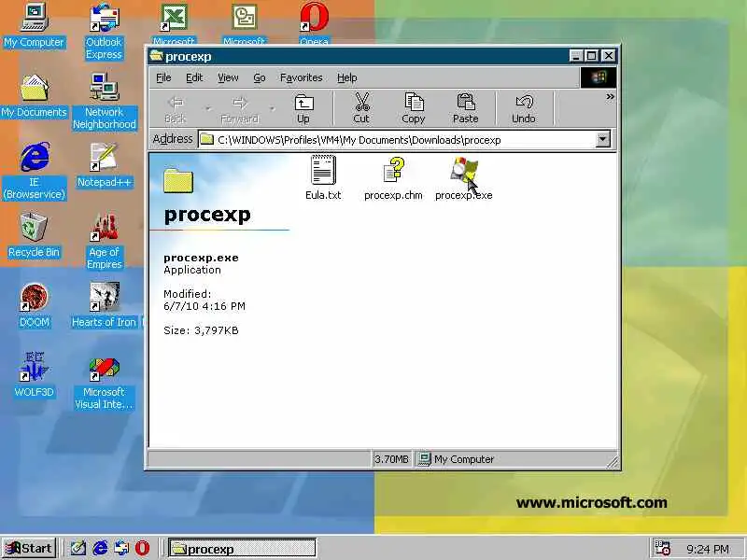Click the 3.70MB status bar entry
The width and height of the screenshot is (747, 560).
391,459
